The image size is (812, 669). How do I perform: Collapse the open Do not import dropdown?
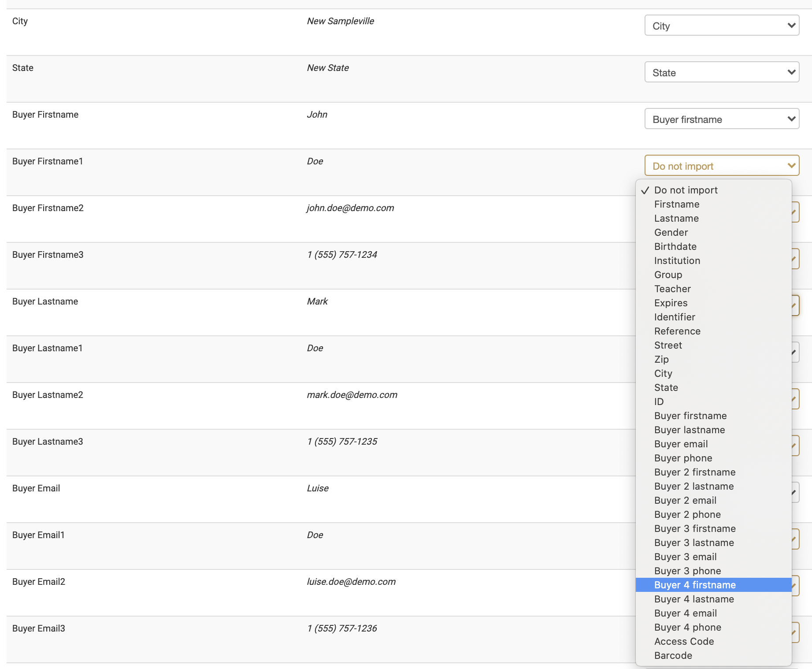(722, 166)
